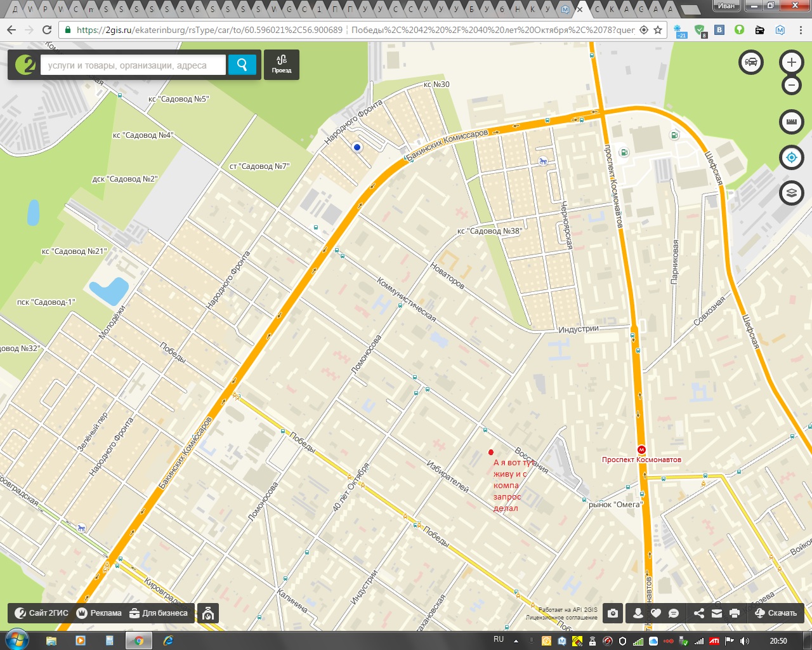The height and width of the screenshot is (650, 812).
Task: Open the Сайт 2ГИС link
Action: (41, 613)
